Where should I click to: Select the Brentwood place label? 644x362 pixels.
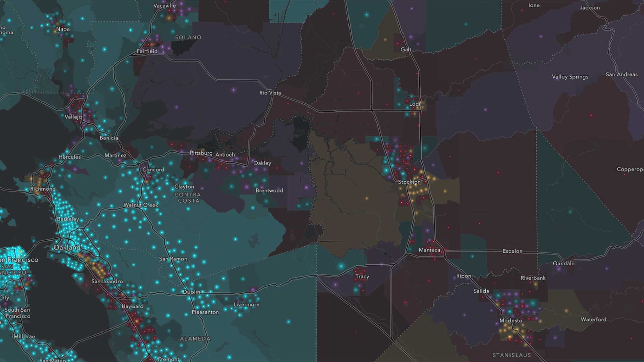click(x=269, y=190)
